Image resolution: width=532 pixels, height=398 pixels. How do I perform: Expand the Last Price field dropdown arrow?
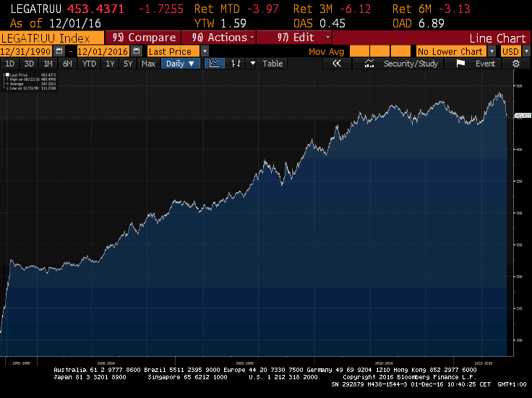pyautogui.click(x=205, y=51)
